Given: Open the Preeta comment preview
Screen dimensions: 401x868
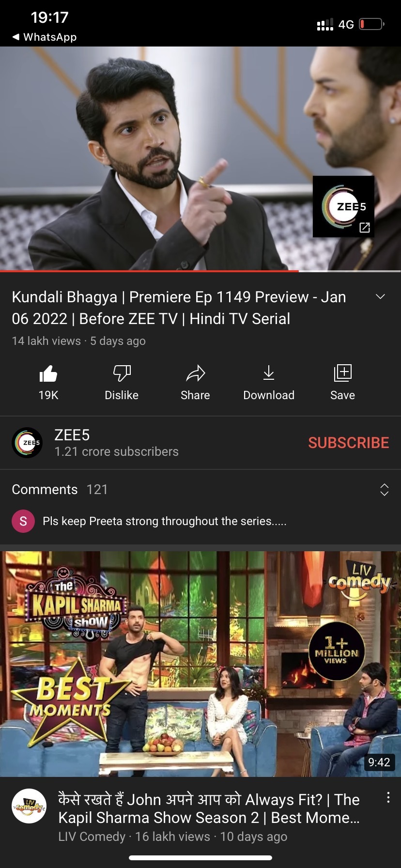Looking at the screenshot, I should pos(165,521).
